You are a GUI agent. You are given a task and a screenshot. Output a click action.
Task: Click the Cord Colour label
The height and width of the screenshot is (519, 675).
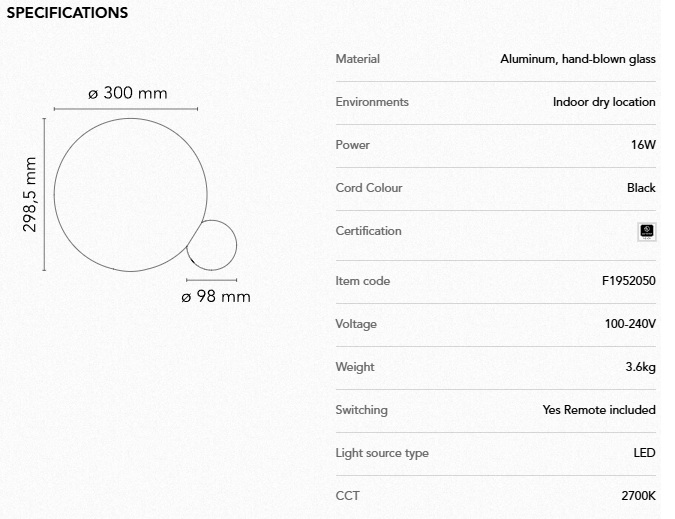(368, 188)
